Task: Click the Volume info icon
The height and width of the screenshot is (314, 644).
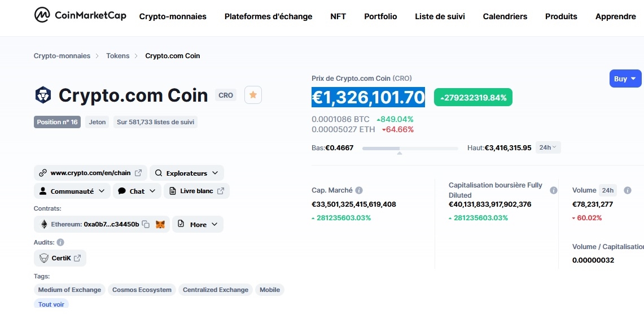Action: [x=627, y=191]
